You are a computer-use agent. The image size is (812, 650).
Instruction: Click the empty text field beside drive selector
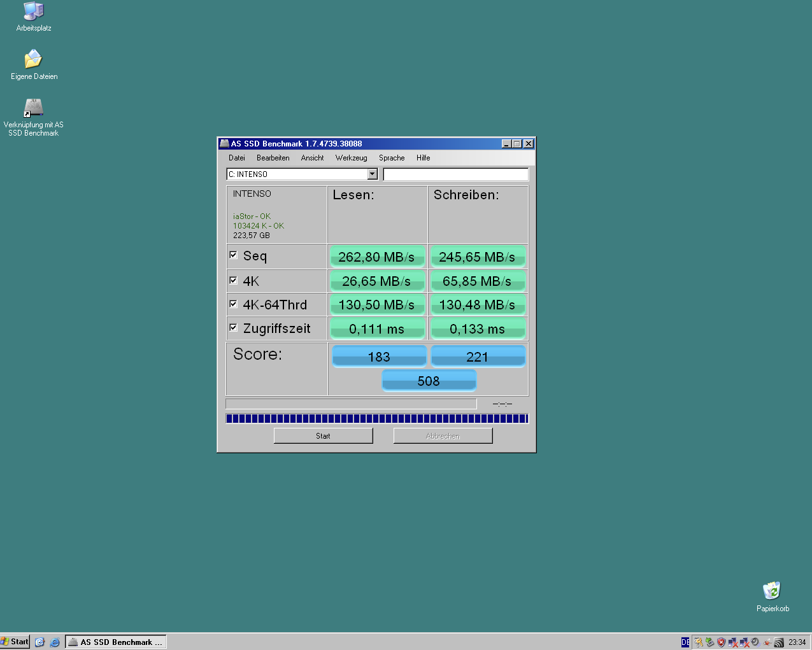click(x=455, y=174)
